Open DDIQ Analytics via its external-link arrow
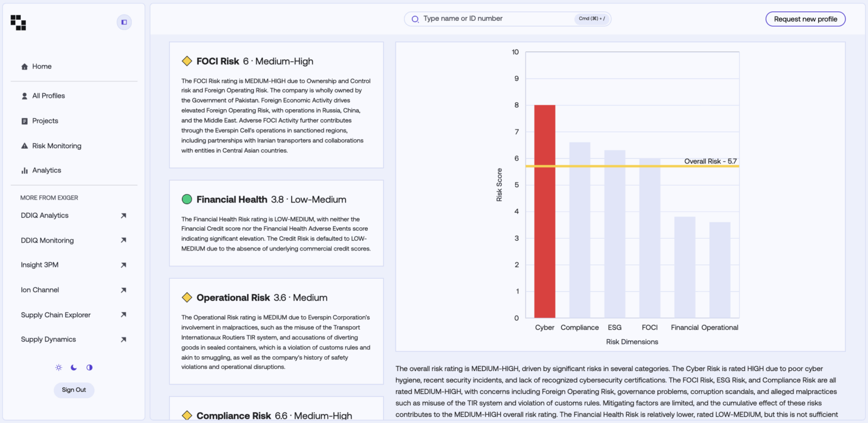Image resolution: width=868 pixels, height=423 pixels. coord(123,215)
